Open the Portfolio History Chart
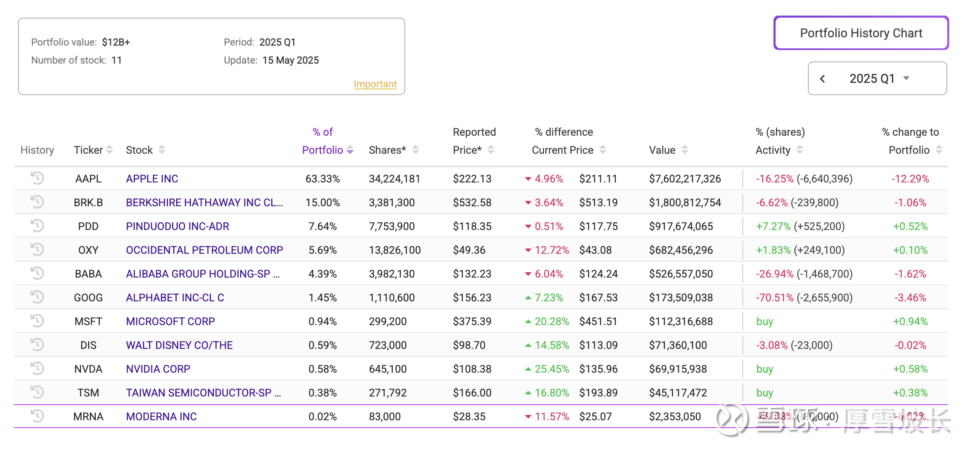This screenshot has height=451, width=980. click(x=861, y=33)
